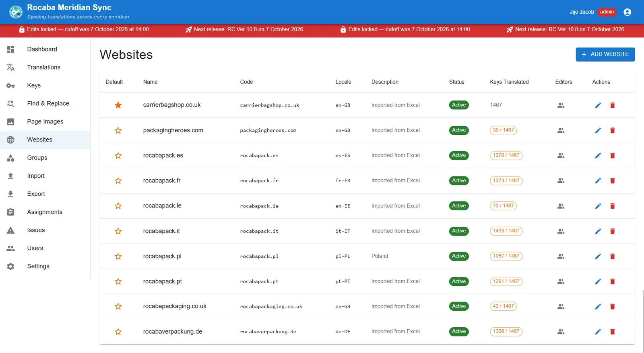The width and height of the screenshot is (644, 353).
Task: Delete the rocabapack.pt website
Action: click(x=612, y=281)
